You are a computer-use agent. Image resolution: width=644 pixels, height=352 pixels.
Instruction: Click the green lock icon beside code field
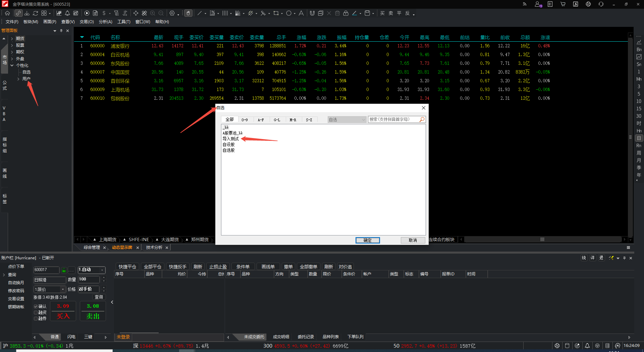(x=64, y=270)
